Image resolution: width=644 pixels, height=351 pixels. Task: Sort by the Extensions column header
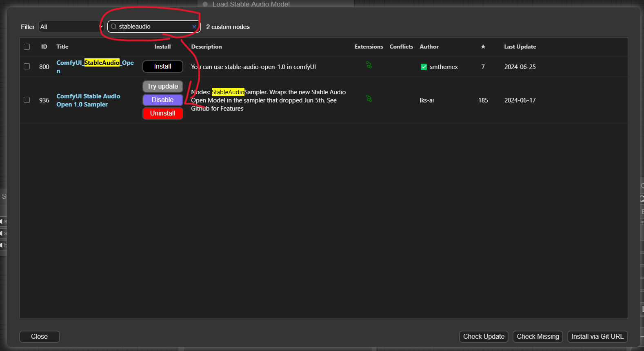369,47
